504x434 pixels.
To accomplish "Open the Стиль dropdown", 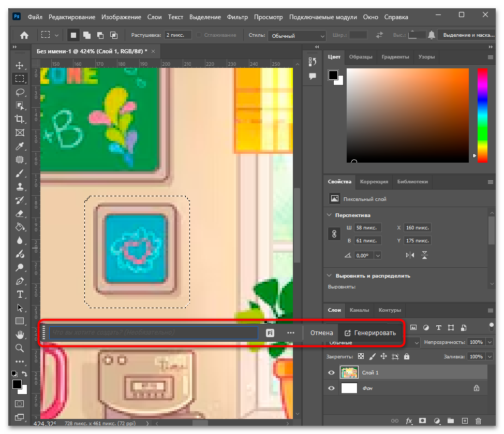I will 297,35.
